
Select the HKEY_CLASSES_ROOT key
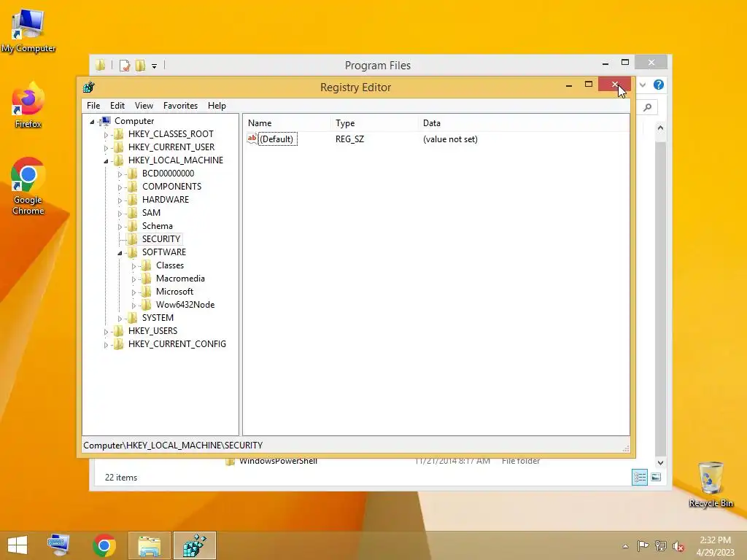171,134
